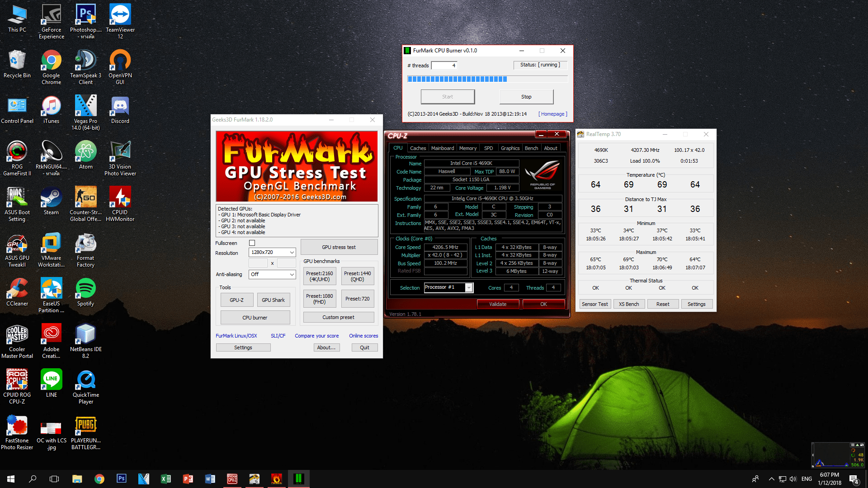Viewport: 868px width, 488px height.
Task: Click the threads number input field
Action: point(444,66)
